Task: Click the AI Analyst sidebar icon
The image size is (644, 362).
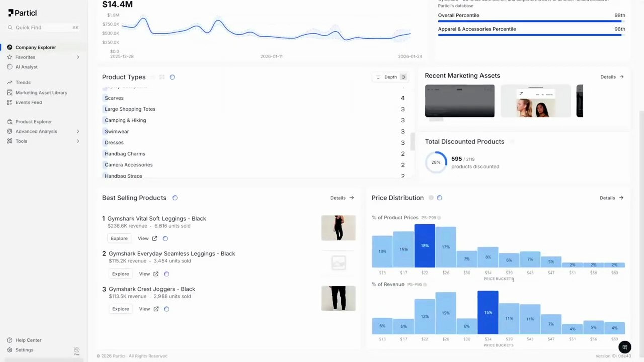Action: tap(10, 67)
